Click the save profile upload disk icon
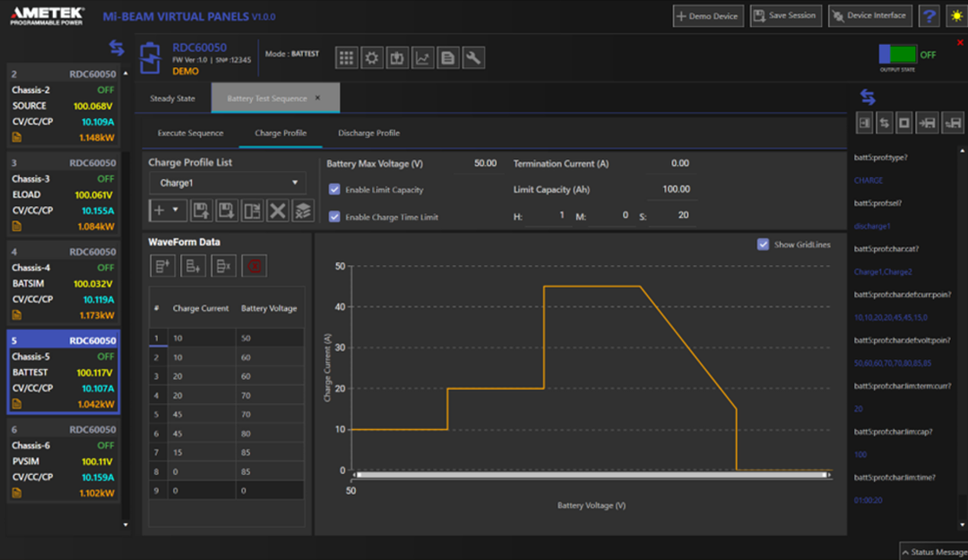This screenshot has width=968, height=560. click(x=201, y=211)
